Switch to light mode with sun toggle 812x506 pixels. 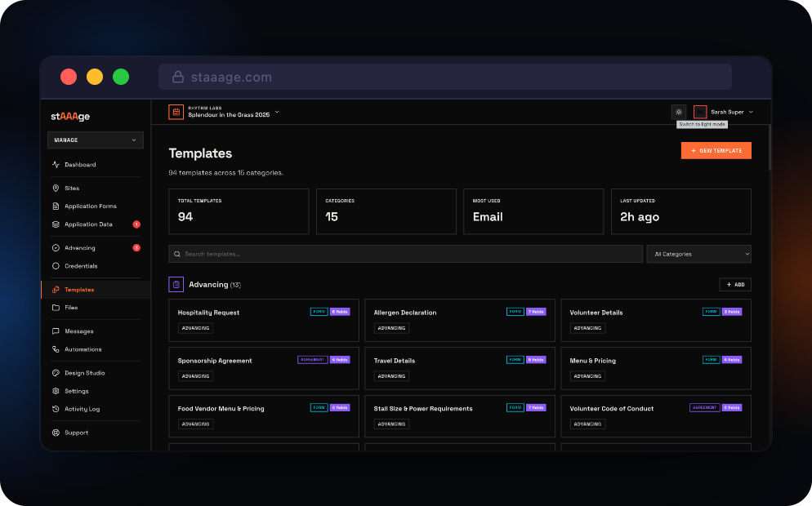coord(679,112)
